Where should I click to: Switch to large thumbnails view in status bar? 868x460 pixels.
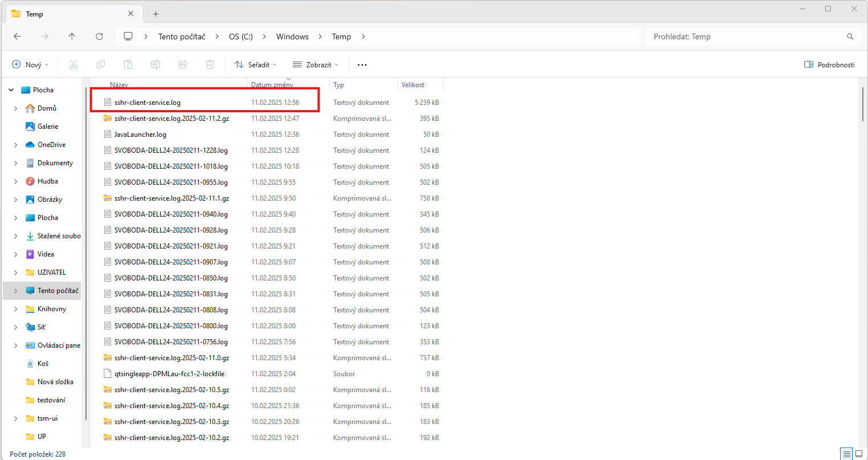[859, 454]
